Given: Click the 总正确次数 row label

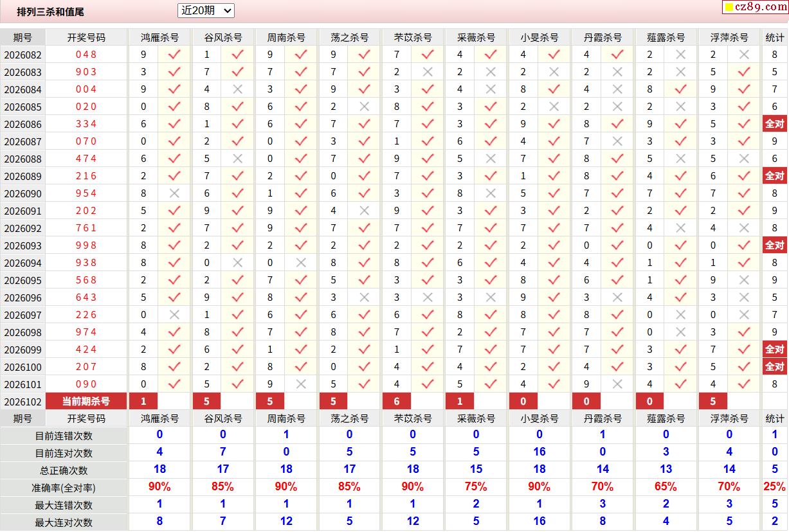Looking at the screenshot, I should pos(64,470).
